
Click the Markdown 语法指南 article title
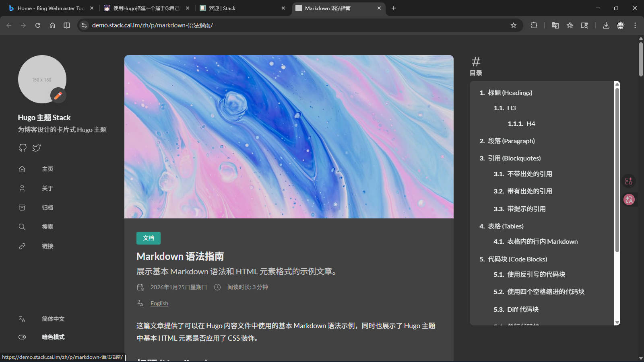[x=180, y=256]
